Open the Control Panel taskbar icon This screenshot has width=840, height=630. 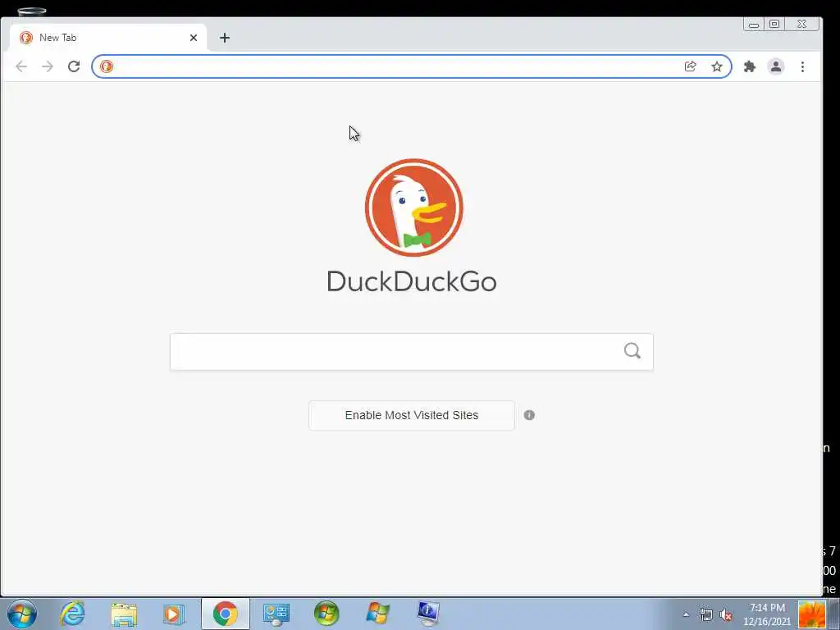[276, 614]
